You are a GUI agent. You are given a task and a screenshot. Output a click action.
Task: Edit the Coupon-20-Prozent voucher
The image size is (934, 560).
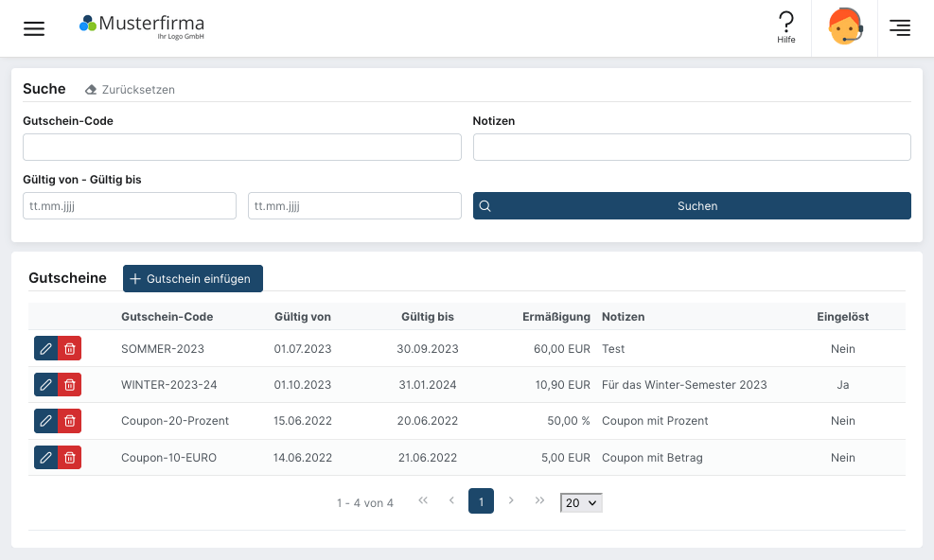coord(45,421)
